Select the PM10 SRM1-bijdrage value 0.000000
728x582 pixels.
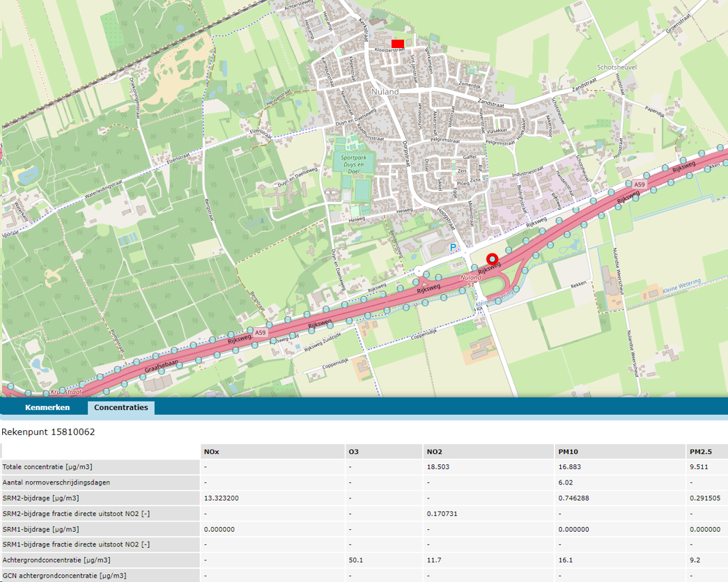[574, 529]
